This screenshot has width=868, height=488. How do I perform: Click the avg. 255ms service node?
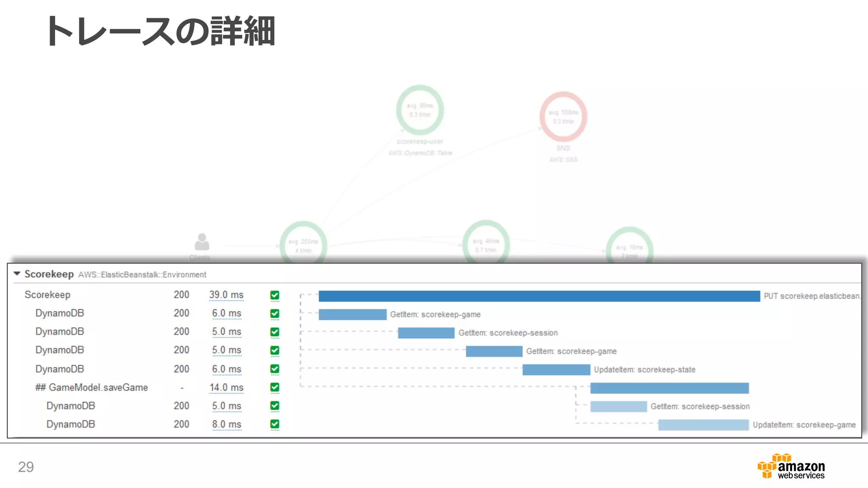click(303, 244)
